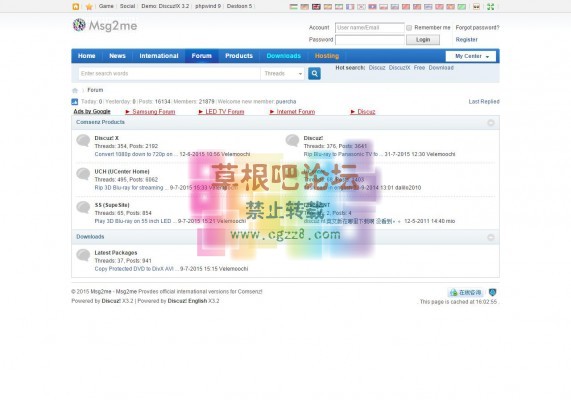The width and height of the screenshot is (571, 400).
Task: Open the phpwind 9 top link
Action: pyautogui.click(x=208, y=6)
